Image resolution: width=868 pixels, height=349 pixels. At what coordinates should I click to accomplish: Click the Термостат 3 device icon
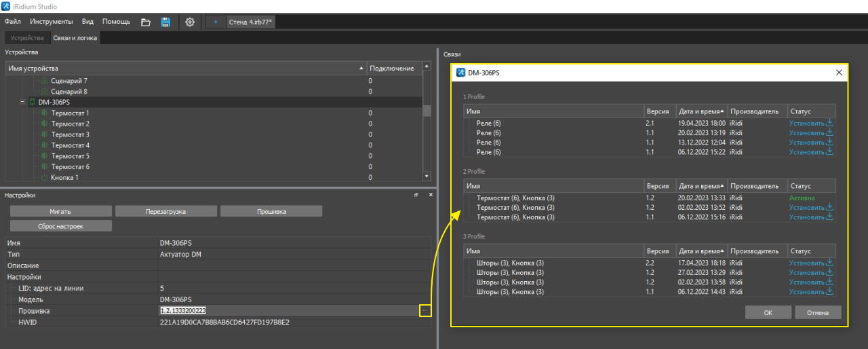(x=44, y=134)
